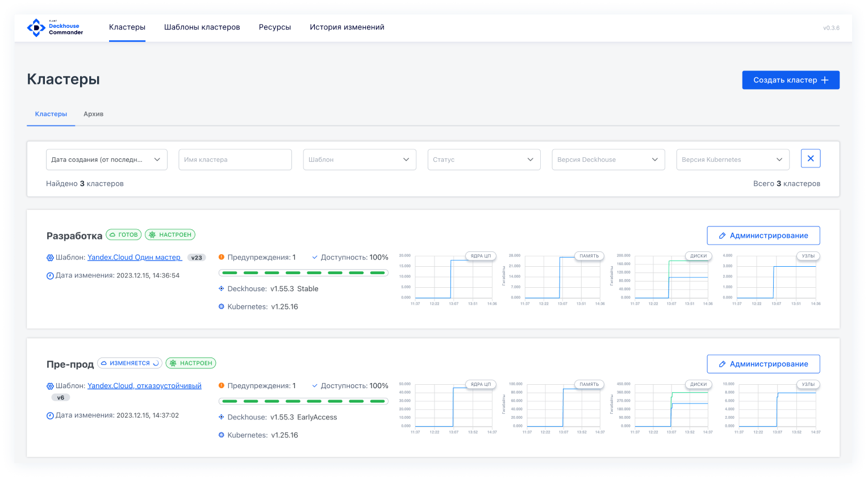Open Шаблоны кластеров in the navigation
868x479 pixels.
click(202, 27)
